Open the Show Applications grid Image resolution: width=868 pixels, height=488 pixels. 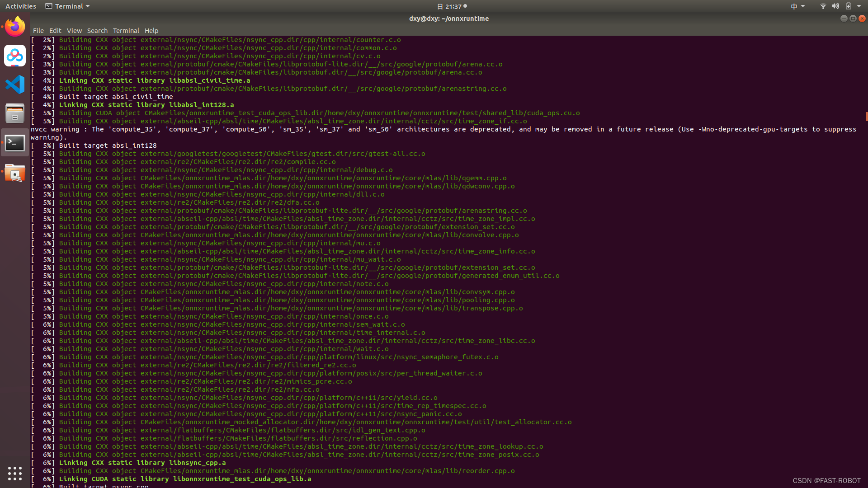tap(15, 474)
